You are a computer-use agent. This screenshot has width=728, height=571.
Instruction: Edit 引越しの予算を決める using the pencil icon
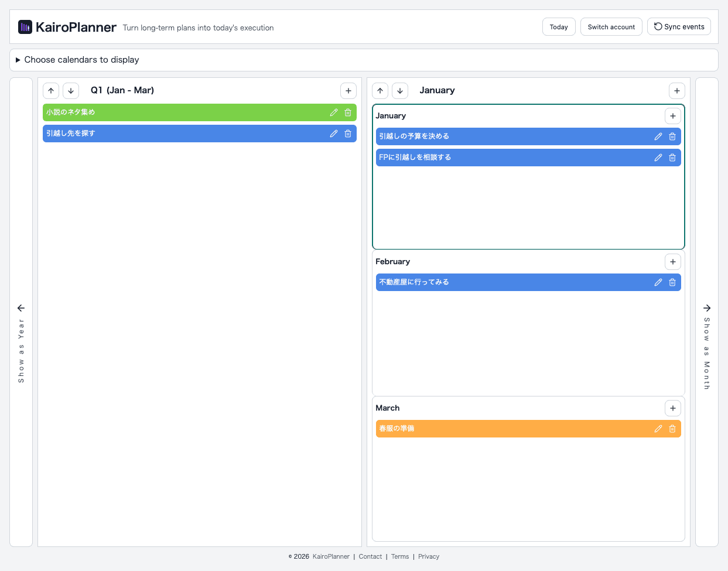coord(658,136)
